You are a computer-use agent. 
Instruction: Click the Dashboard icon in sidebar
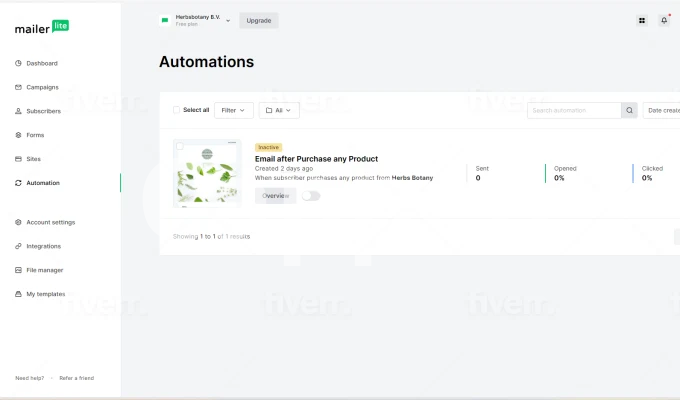[x=19, y=63]
